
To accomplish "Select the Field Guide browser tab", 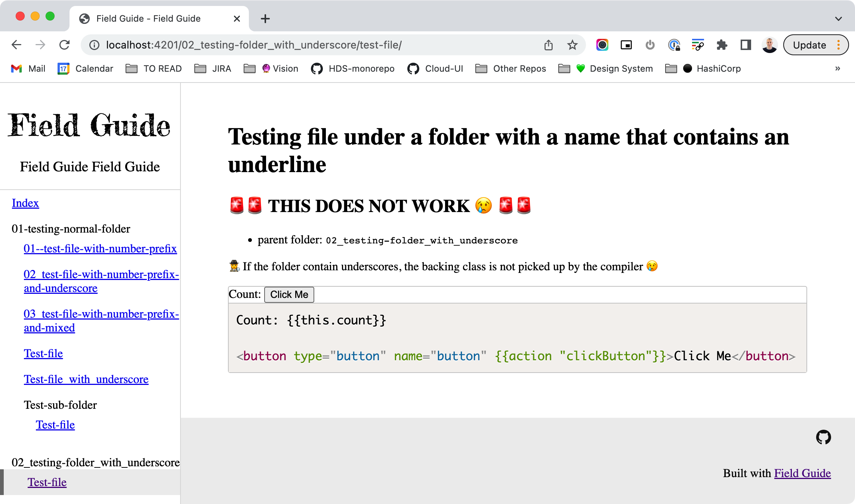I will pos(148,19).
